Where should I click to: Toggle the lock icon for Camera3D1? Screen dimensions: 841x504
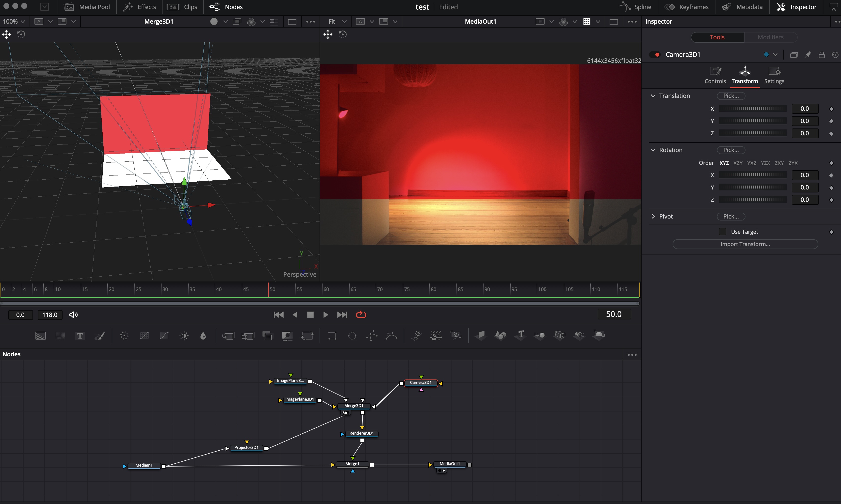(822, 55)
